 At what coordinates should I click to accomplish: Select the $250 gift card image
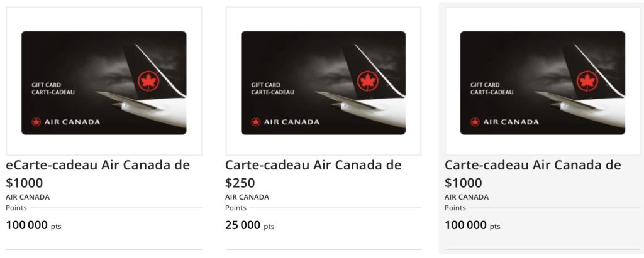click(x=323, y=82)
